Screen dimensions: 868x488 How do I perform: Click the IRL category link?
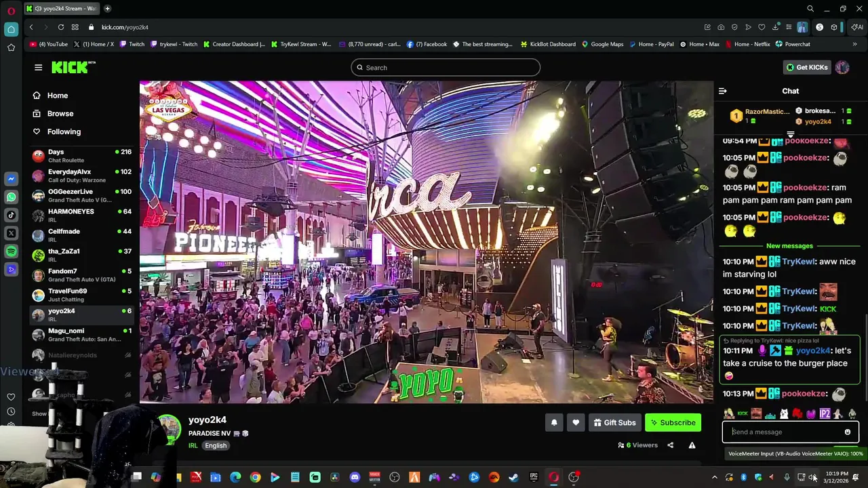(x=193, y=445)
